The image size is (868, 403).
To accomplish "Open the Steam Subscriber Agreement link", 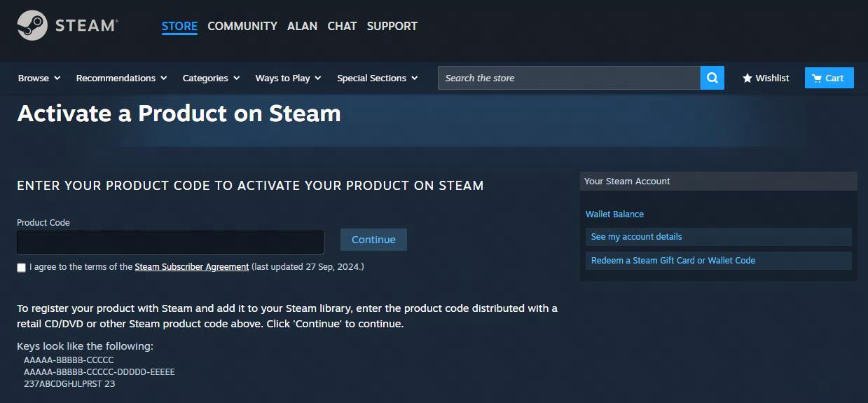I will click(x=191, y=267).
